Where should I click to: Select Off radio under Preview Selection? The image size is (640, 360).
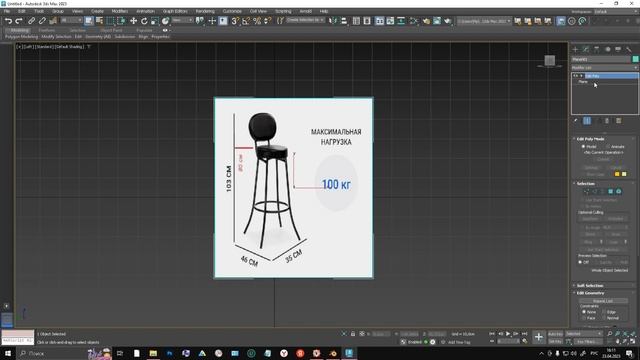tap(580, 262)
